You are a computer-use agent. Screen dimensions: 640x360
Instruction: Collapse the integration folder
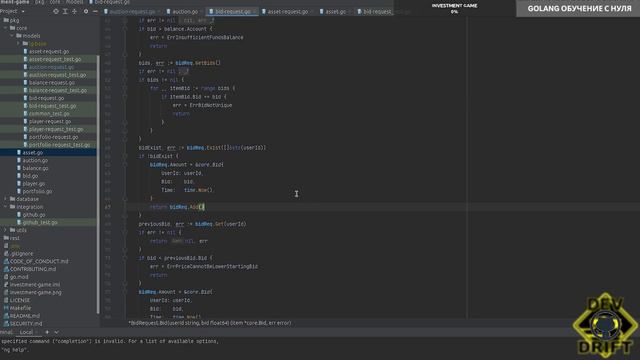(6, 207)
